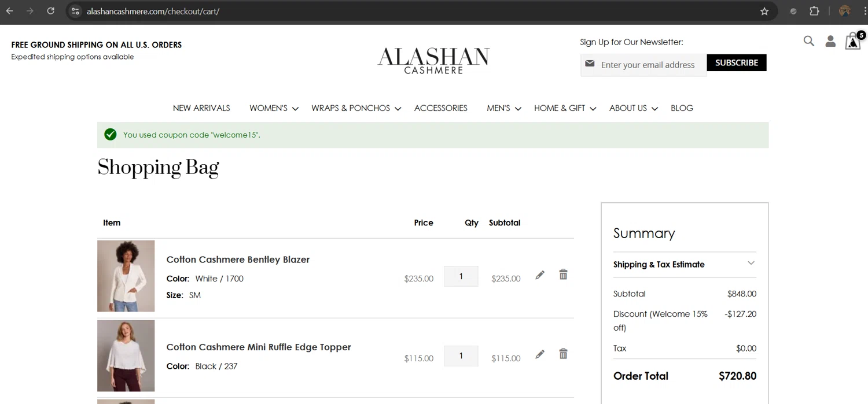The width and height of the screenshot is (868, 404).
Task: Click the Order Total value $720.80
Action: tap(737, 376)
